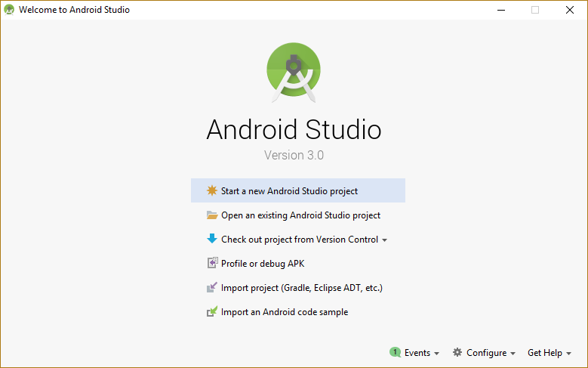The height and width of the screenshot is (368, 588).
Task: Click the open folder icon
Action: (212, 215)
